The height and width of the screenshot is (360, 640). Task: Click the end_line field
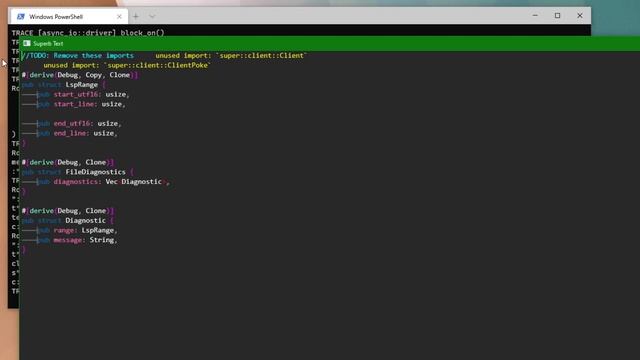point(70,133)
